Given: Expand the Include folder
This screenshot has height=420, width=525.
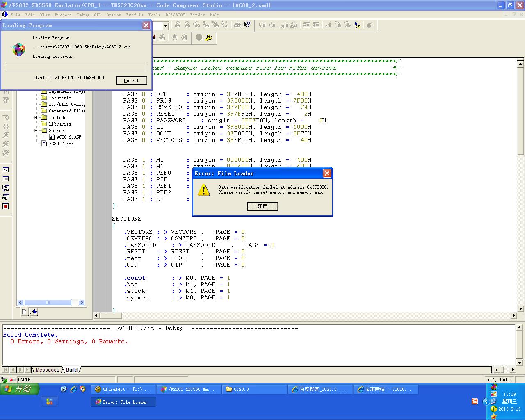Looking at the screenshot, I should click(37, 117).
